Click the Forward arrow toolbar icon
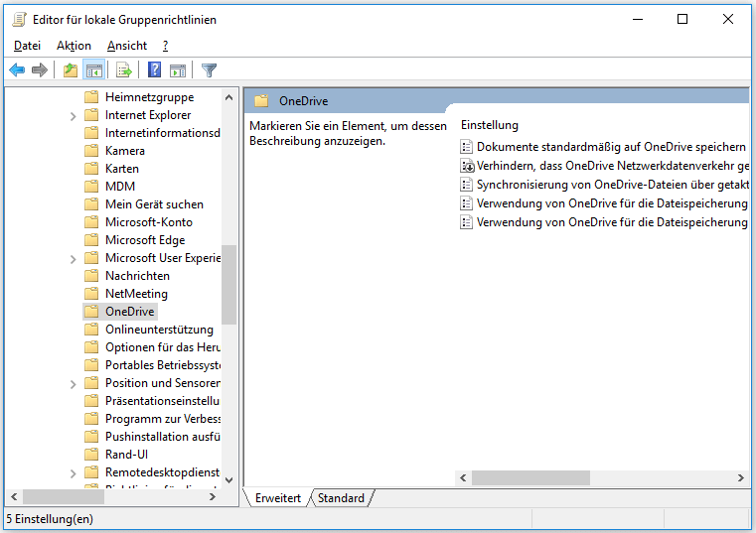This screenshot has width=756, height=533. pyautogui.click(x=40, y=70)
